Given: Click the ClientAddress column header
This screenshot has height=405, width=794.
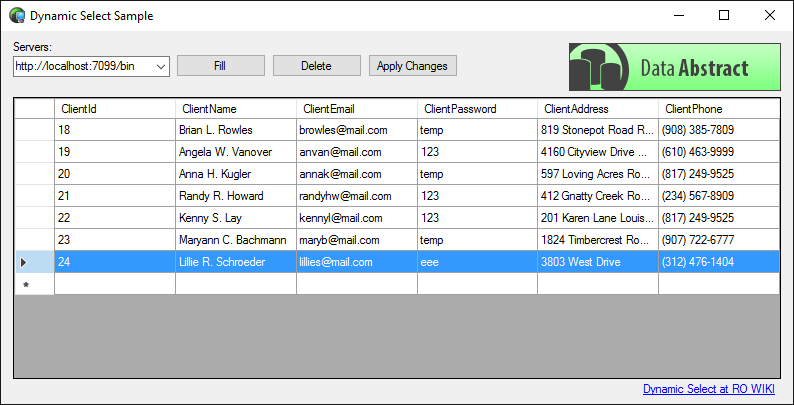Looking at the screenshot, I should click(x=597, y=108).
